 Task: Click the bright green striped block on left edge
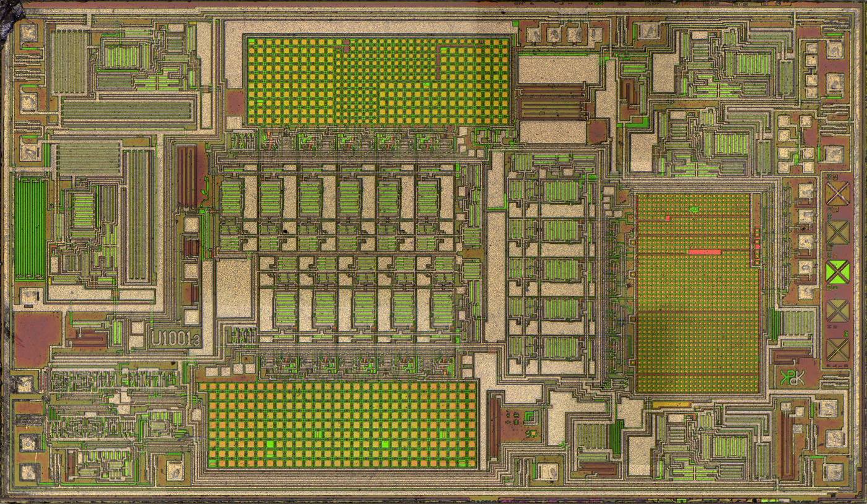30,227
